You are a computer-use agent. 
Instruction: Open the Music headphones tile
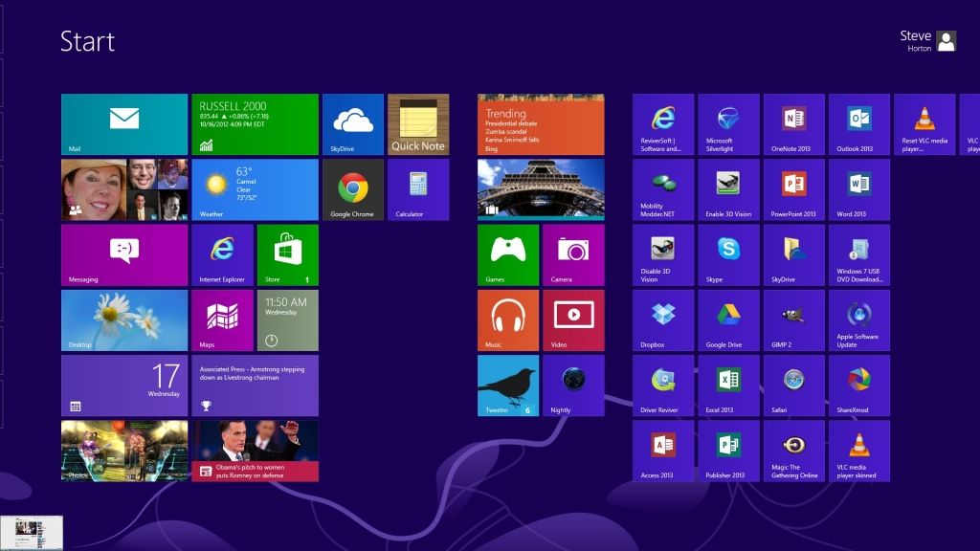click(x=507, y=320)
